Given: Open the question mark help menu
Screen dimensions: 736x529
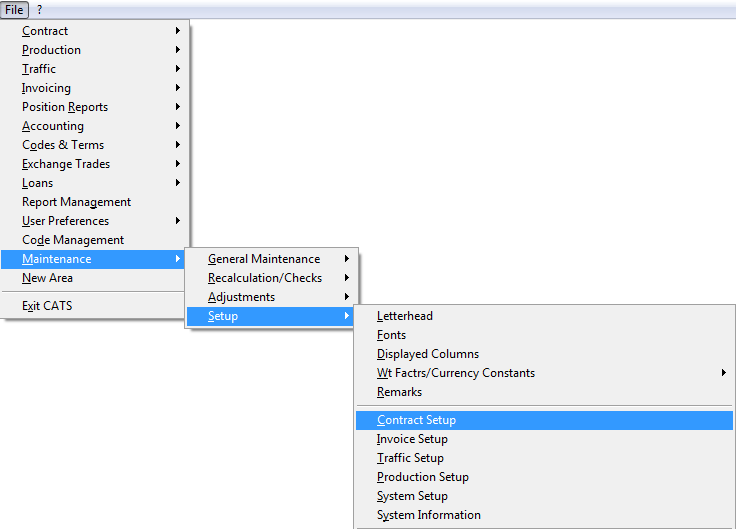Looking at the screenshot, I should tap(39, 9).
